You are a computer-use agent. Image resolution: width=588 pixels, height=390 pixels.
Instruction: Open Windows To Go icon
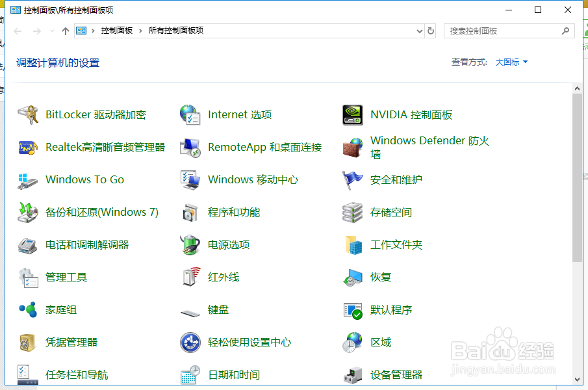[28, 180]
